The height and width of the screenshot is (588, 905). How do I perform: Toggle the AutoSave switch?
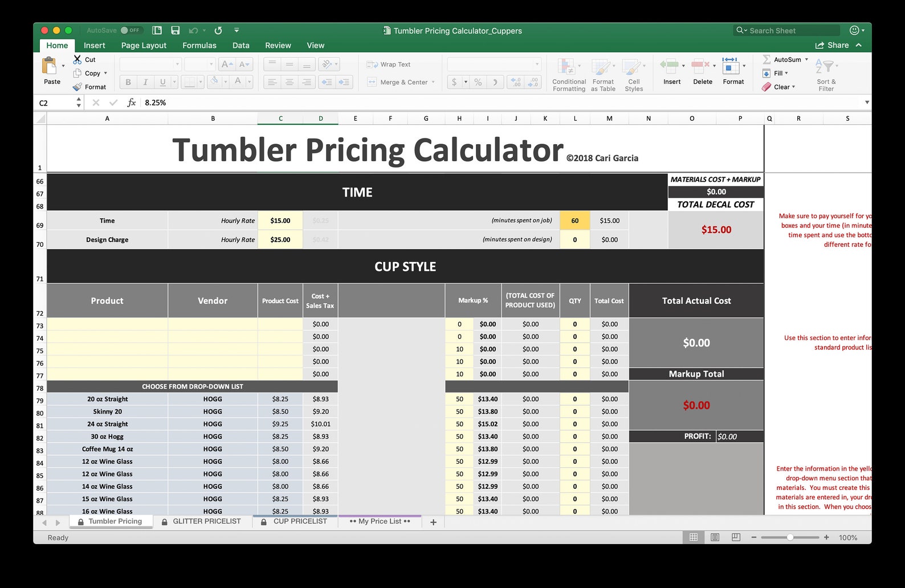point(131,30)
